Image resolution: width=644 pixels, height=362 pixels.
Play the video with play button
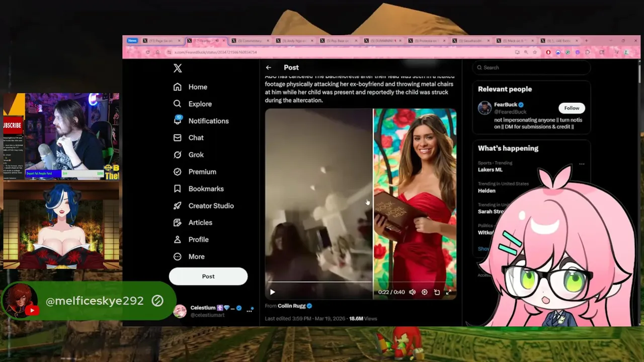pos(272,292)
